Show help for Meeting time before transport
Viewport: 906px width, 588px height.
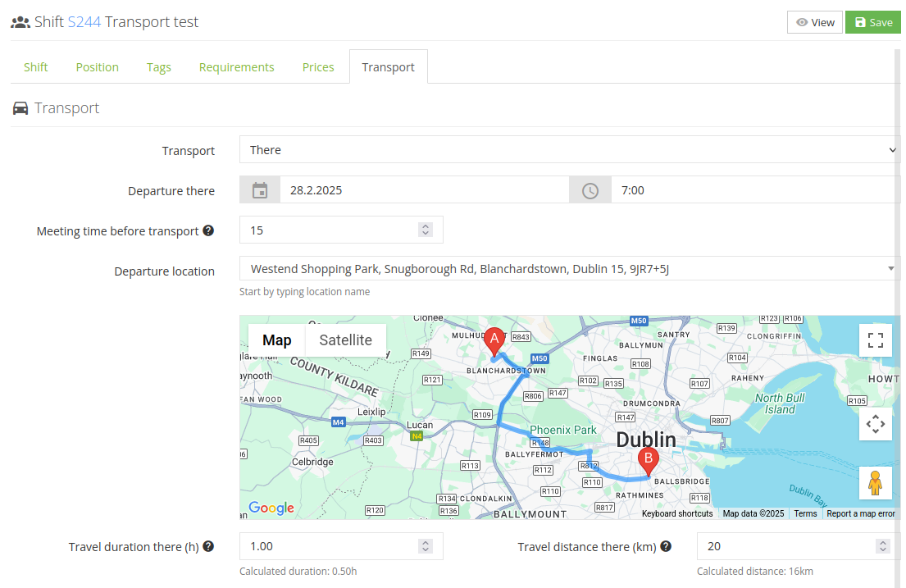click(x=208, y=230)
